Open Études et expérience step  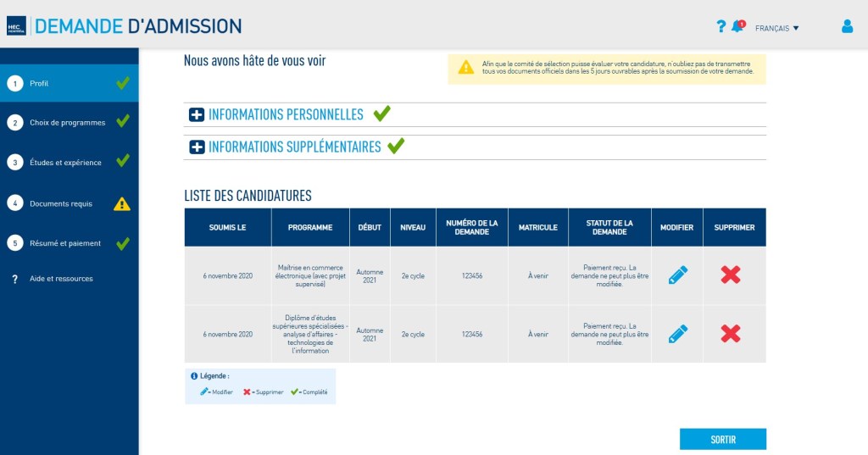(65, 163)
